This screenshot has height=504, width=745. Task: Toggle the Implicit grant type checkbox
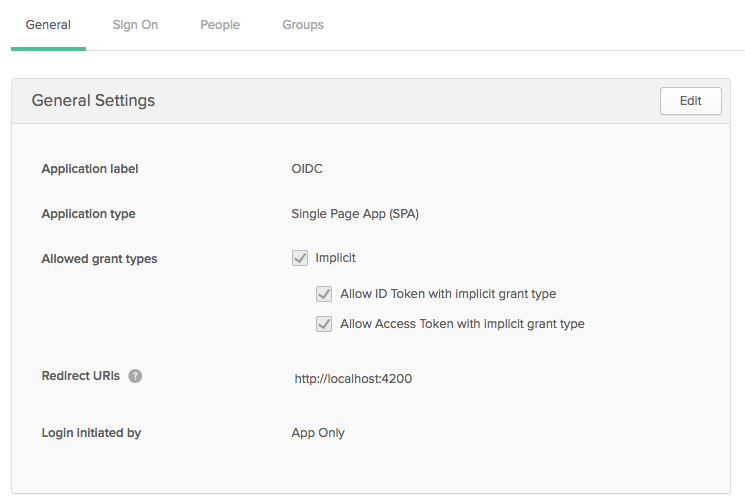pyautogui.click(x=300, y=258)
